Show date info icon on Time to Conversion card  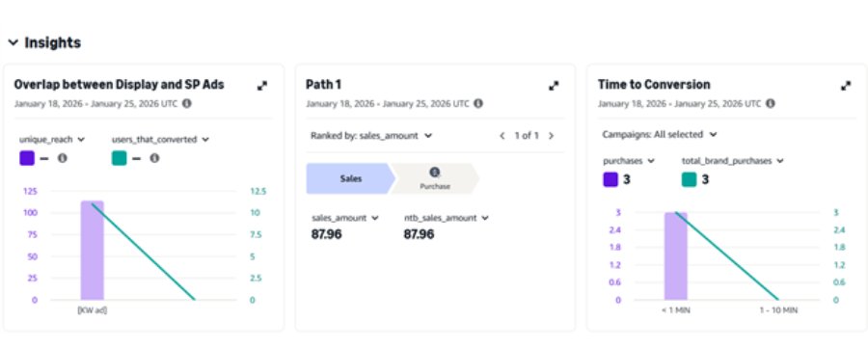click(771, 103)
